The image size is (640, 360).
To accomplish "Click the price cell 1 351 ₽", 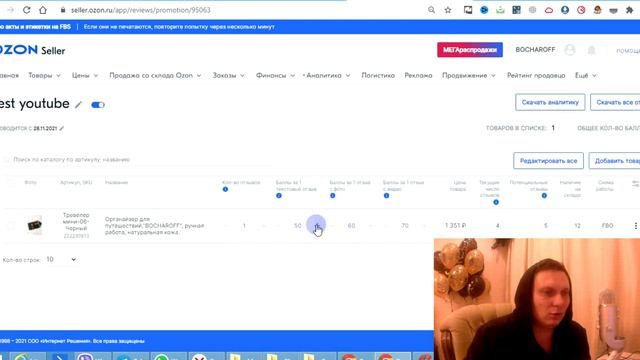I will pyautogui.click(x=456, y=226).
